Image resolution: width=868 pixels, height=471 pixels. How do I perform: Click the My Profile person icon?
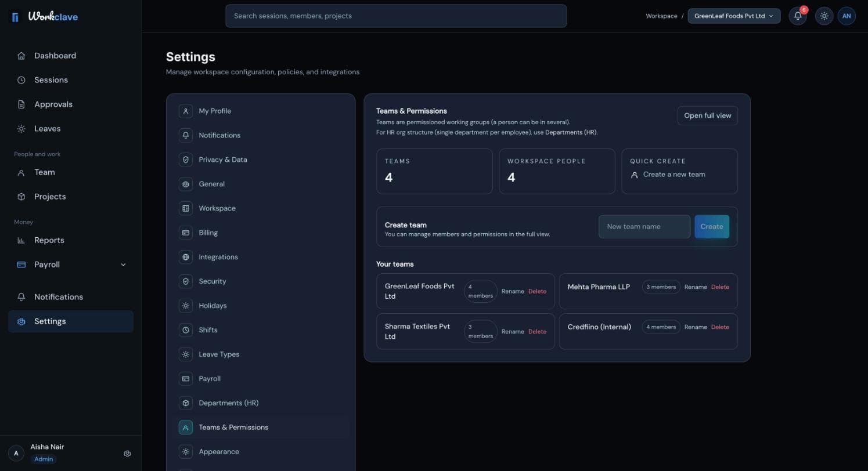[186, 111]
